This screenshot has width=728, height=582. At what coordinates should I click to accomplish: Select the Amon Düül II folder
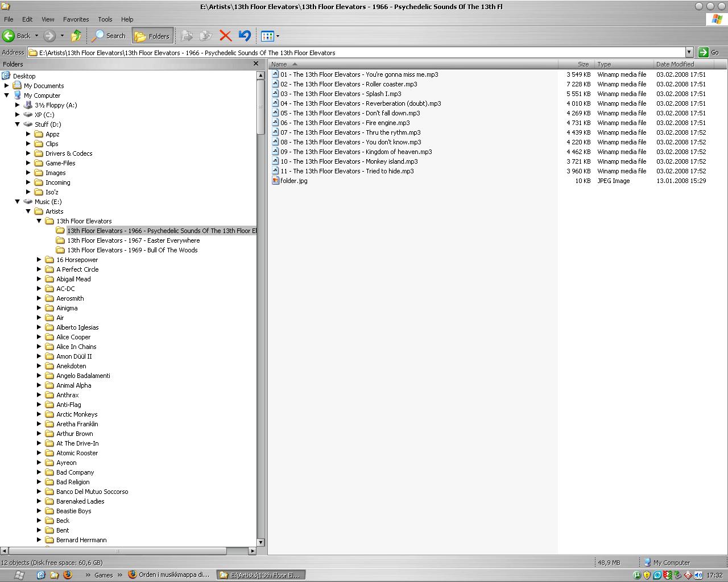[x=74, y=356]
